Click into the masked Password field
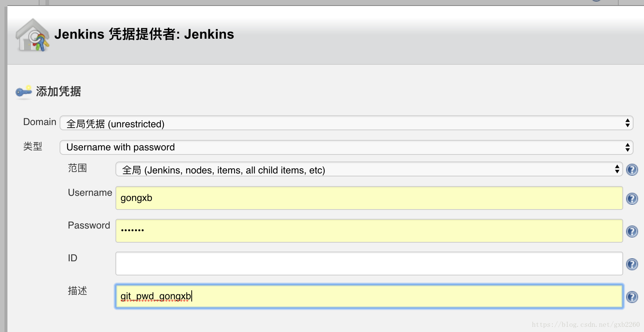This screenshot has width=644, height=332. point(369,231)
